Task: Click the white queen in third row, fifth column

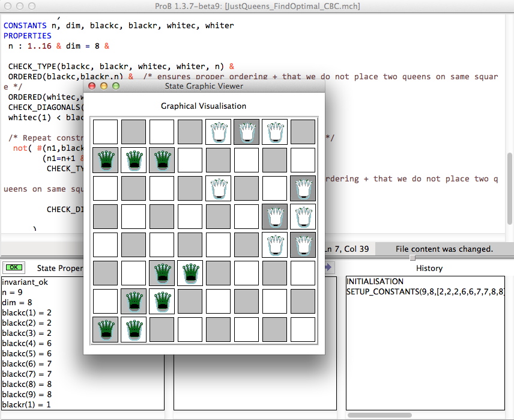Action: pyautogui.click(x=217, y=189)
